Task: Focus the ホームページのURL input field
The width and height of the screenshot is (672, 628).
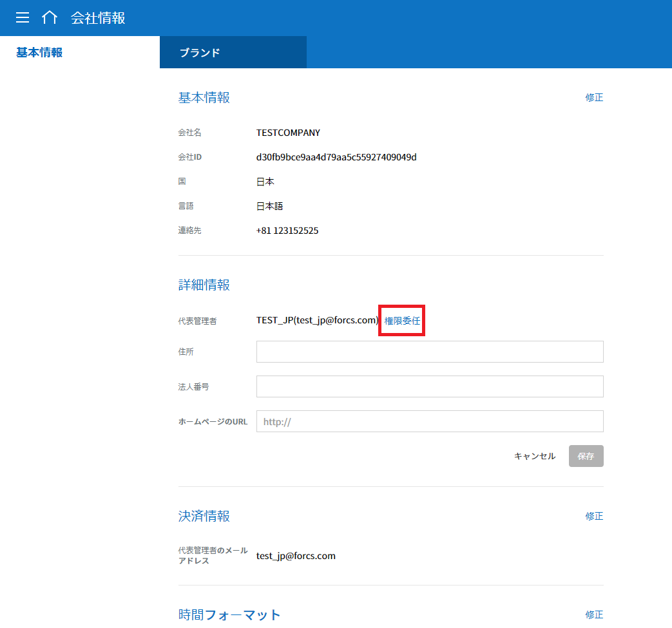Action: tap(430, 421)
